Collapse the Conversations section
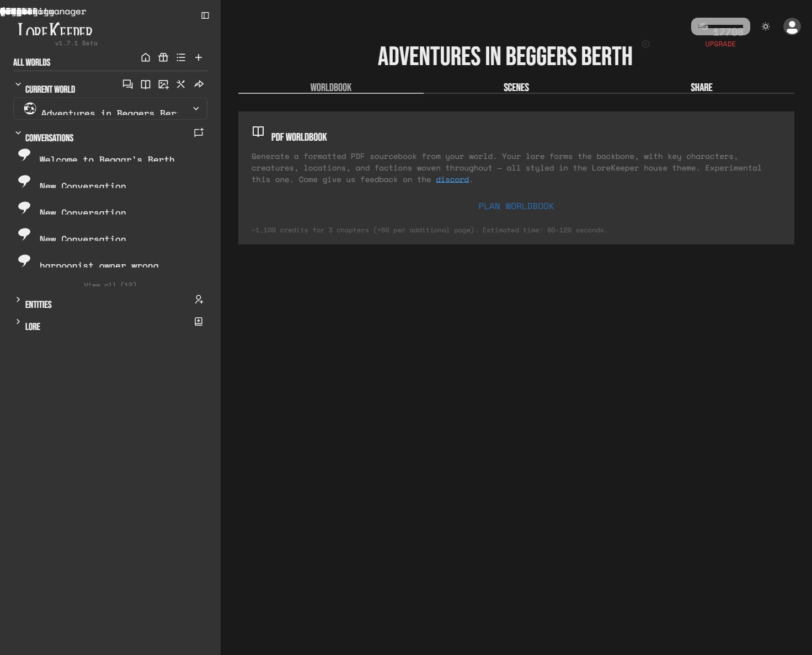The width and height of the screenshot is (812, 655). (x=18, y=133)
